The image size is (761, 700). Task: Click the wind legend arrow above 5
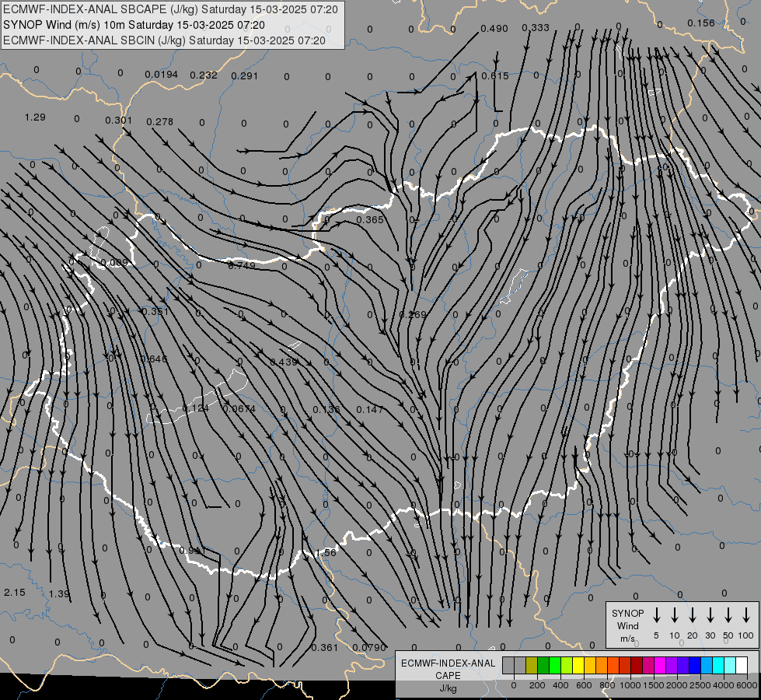[x=656, y=615]
